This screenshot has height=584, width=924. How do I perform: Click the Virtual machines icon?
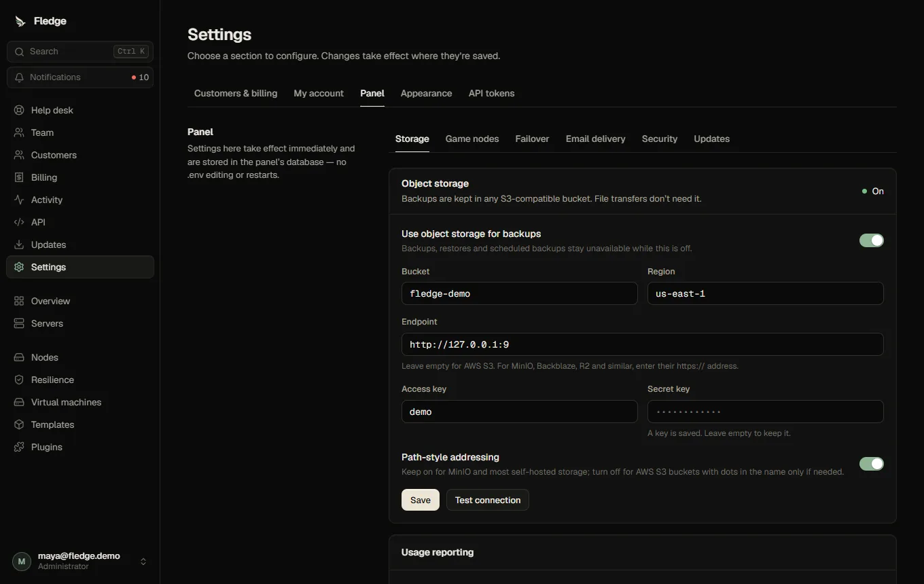coord(19,402)
